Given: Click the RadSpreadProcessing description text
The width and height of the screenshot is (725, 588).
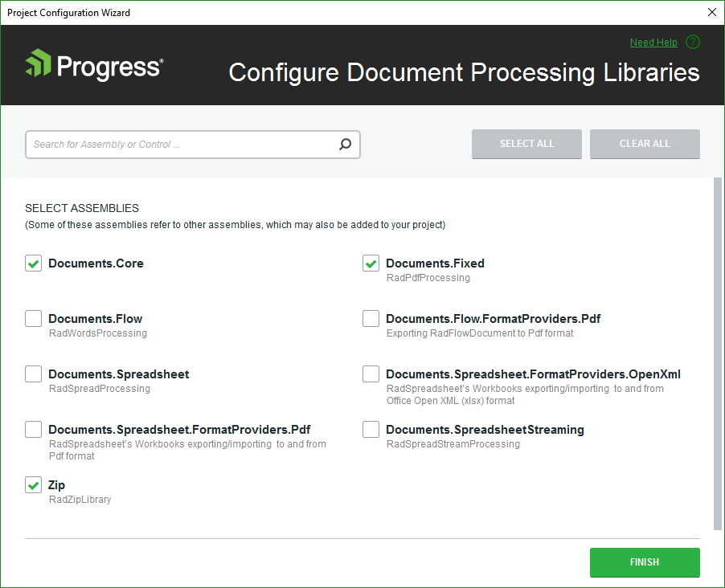Looking at the screenshot, I should (x=100, y=389).
